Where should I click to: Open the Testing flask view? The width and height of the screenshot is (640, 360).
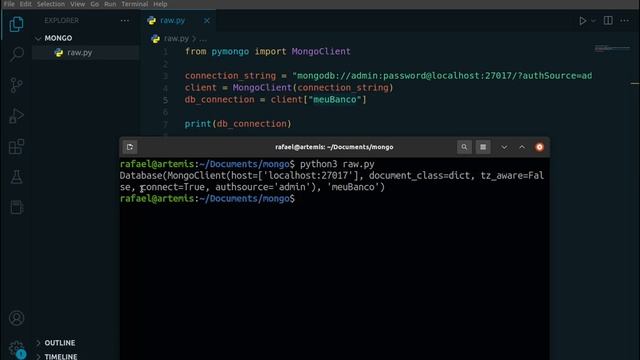[16, 177]
